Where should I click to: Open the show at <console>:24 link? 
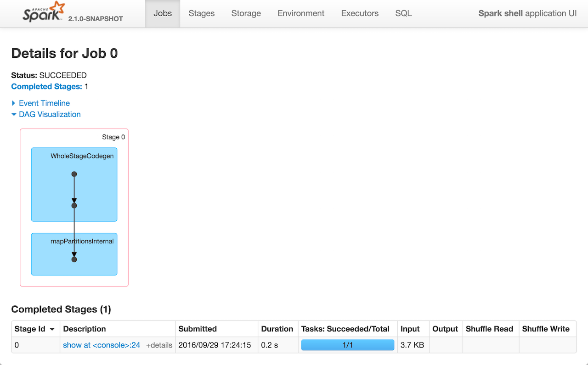[x=102, y=345]
